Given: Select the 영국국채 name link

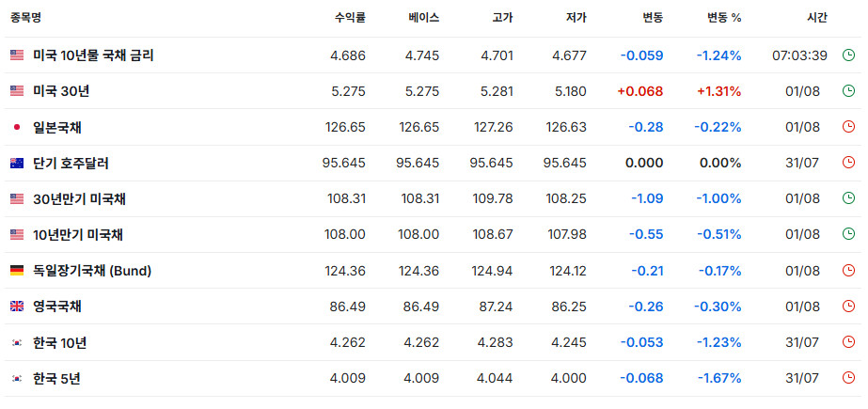Looking at the screenshot, I should [x=57, y=307].
